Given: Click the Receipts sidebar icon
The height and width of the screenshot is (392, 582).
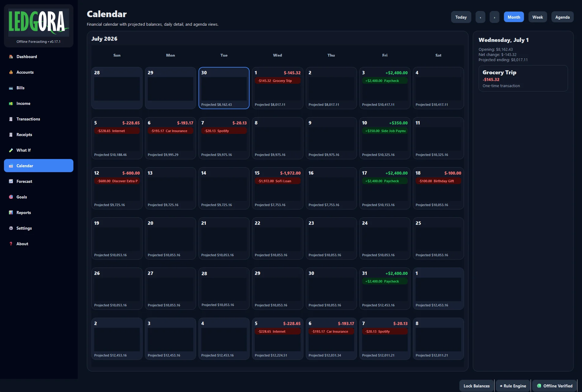Looking at the screenshot, I should pos(11,135).
